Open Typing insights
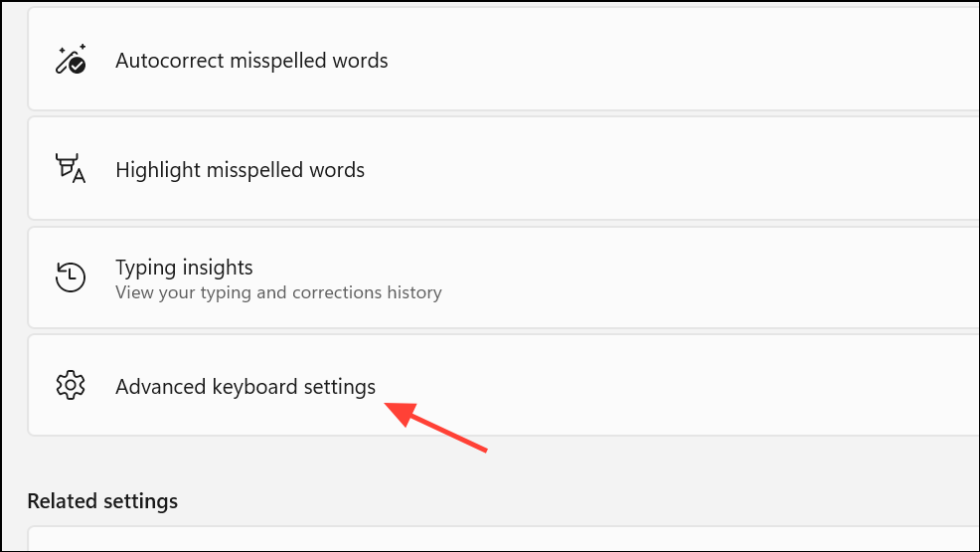The width and height of the screenshot is (980, 552). (x=184, y=268)
